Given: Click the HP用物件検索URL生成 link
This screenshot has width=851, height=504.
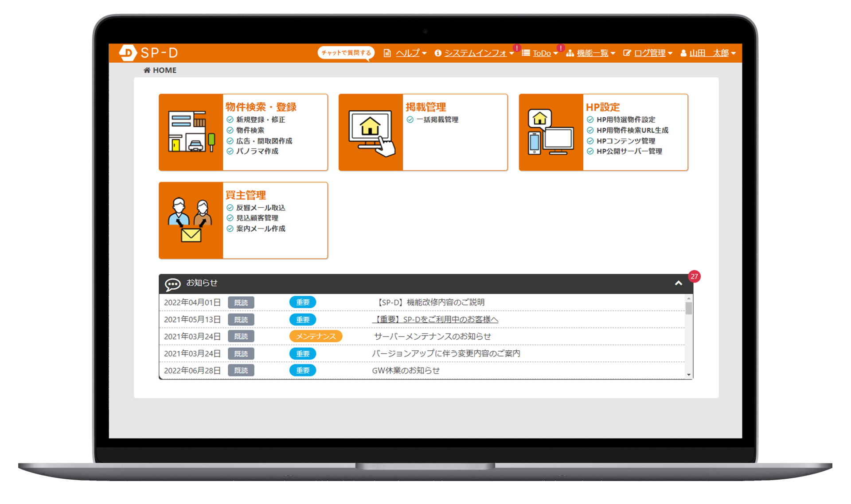Looking at the screenshot, I should 632,130.
